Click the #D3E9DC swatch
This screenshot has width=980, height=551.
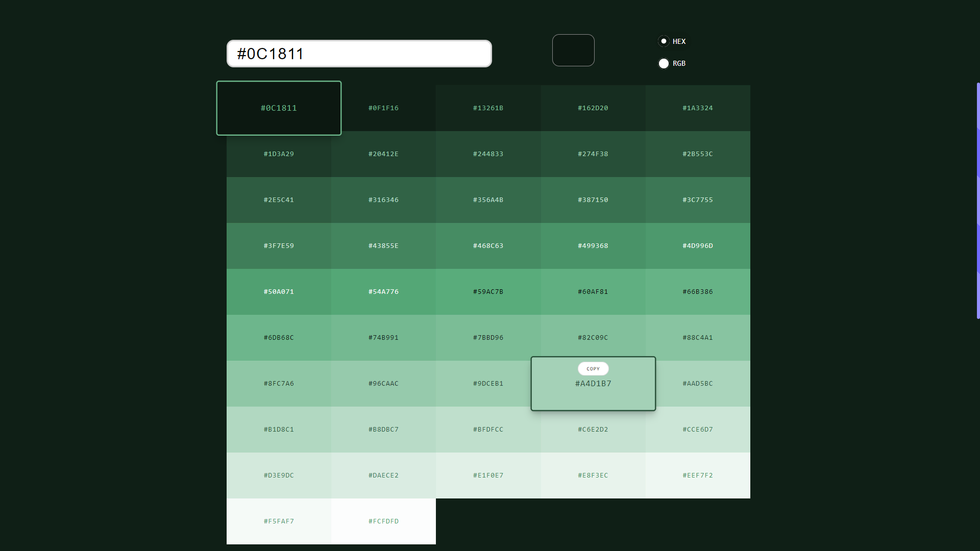[x=279, y=475]
